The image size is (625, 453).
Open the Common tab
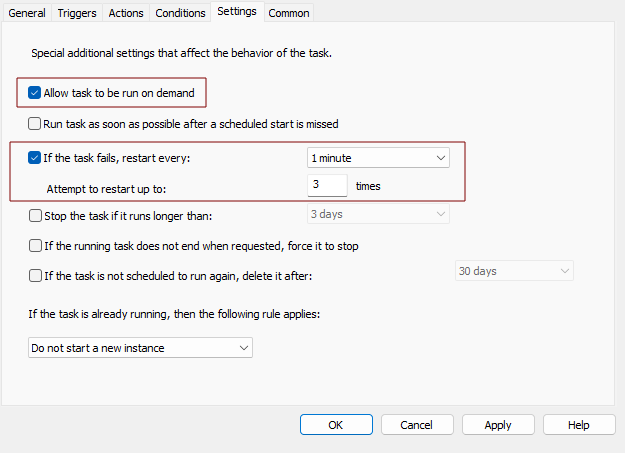click(x=288, y=13)
